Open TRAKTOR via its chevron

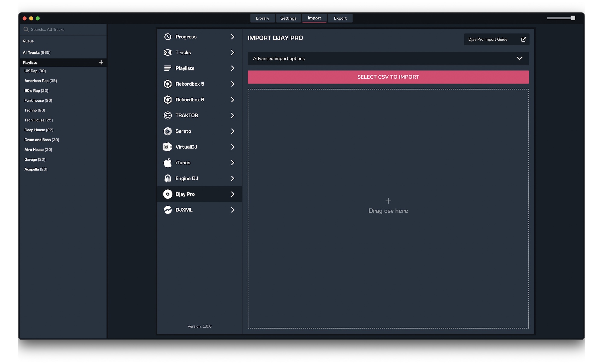(x=232, y=116)
